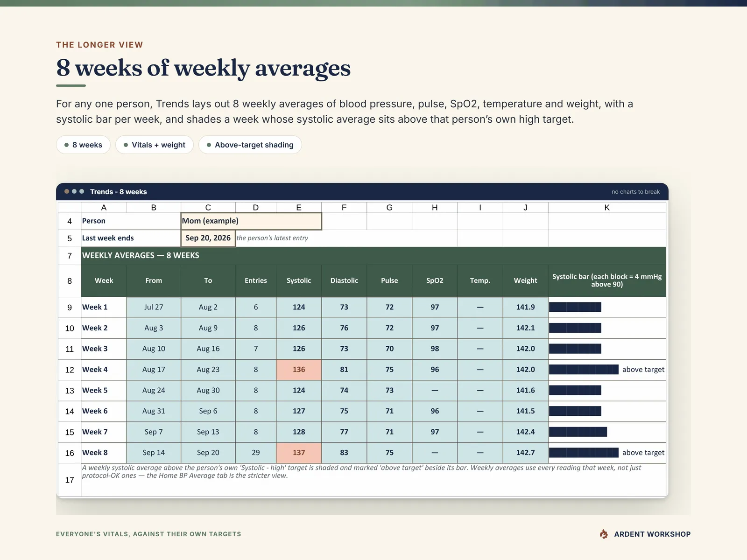The height and width of the screenshot is (560, 747).
Task: Click the italic note 'the person's latest entry'
Action: (272, 238)
